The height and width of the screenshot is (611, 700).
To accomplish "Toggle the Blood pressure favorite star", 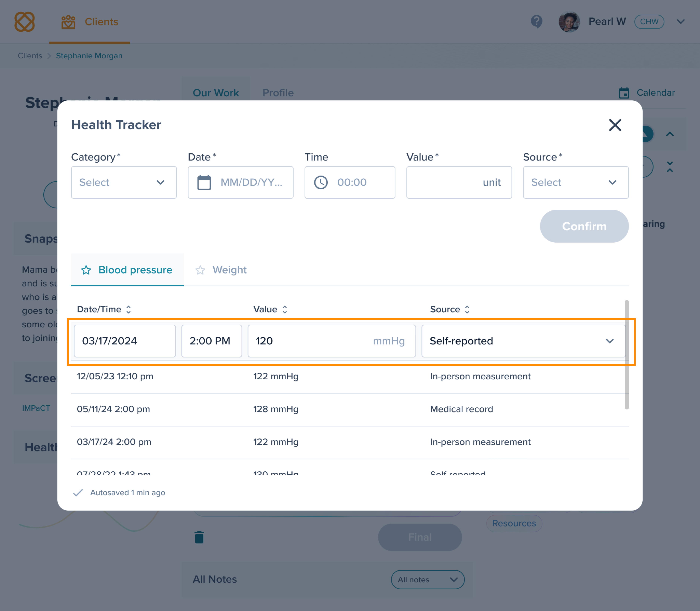I will tap(86, 270).
